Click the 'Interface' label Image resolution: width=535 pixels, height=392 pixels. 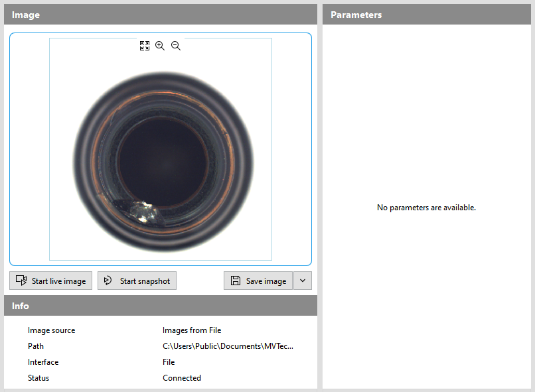(x=43, y=362)
